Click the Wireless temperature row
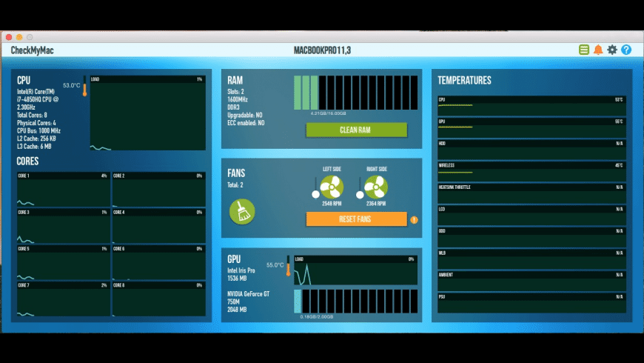 pyautogui.click(x=531, y=171)
